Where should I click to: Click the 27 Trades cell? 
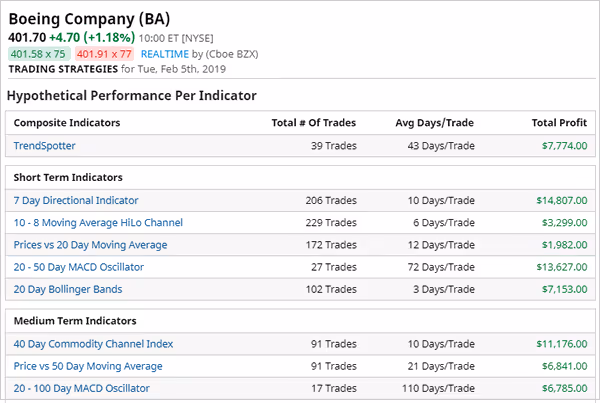click(x=334, y=267)
